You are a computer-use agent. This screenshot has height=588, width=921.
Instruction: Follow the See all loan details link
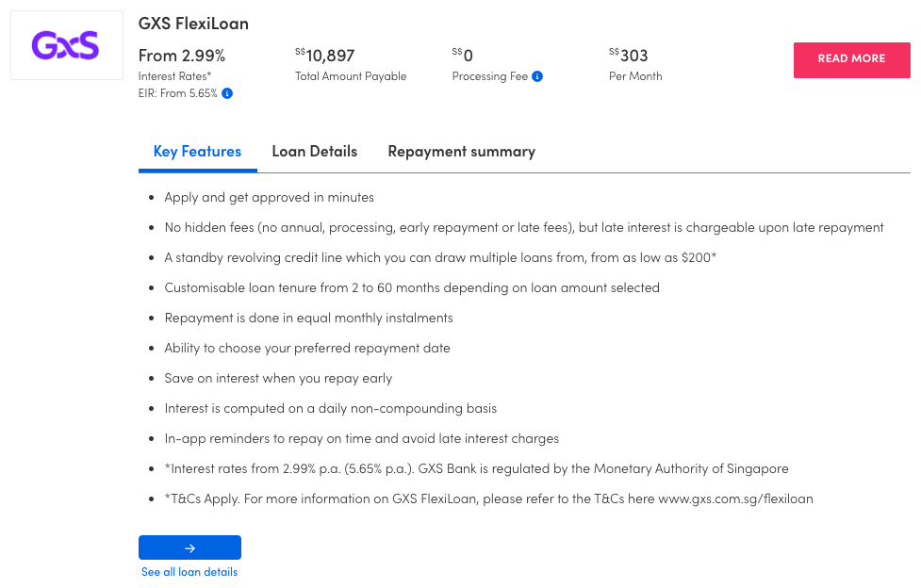(189, 572)
